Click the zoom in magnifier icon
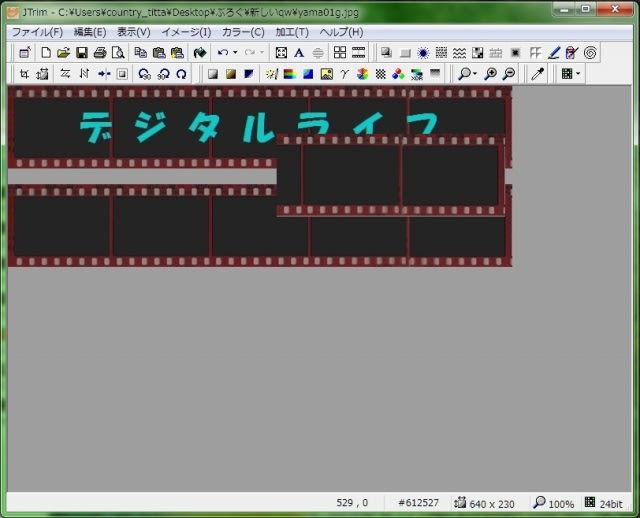Screen dimensions: 640x518 490,74
